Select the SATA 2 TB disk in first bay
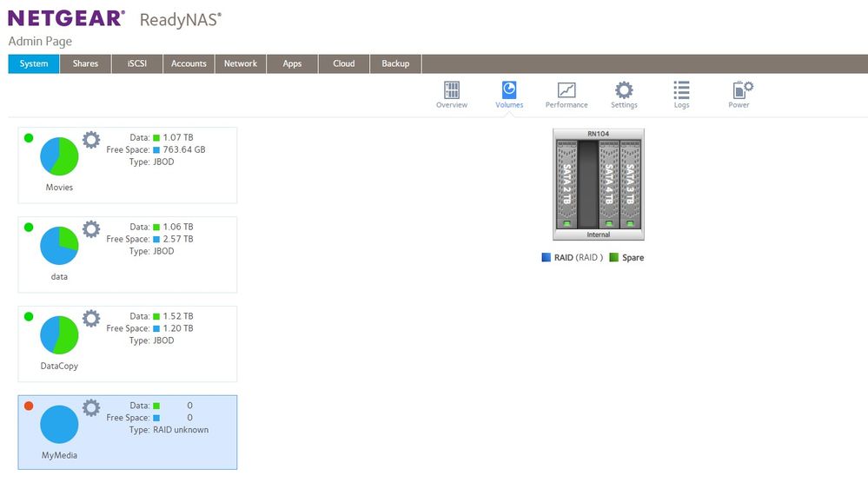 (567, 184)
